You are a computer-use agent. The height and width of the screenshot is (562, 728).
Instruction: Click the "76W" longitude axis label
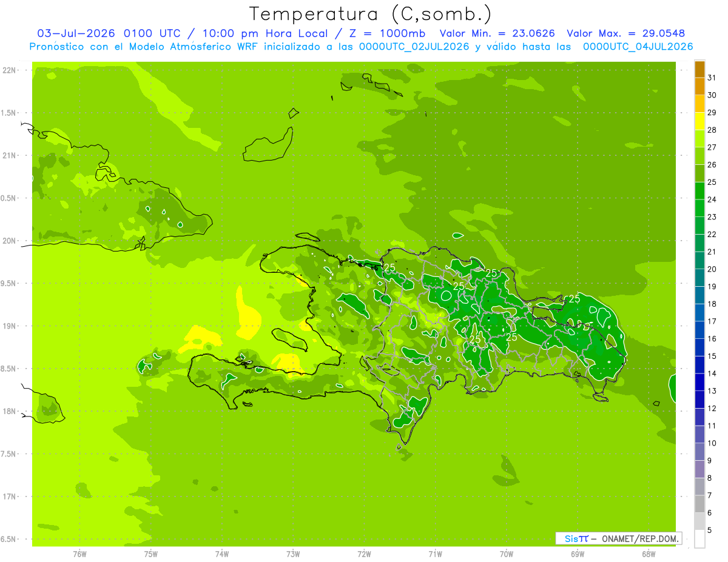[79, 554]
